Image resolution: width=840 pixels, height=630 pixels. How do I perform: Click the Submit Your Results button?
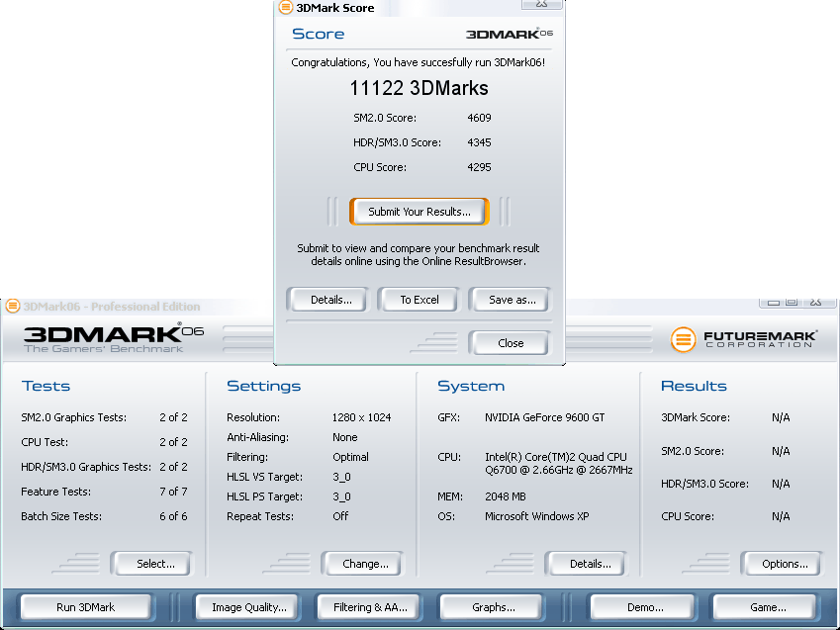(x=419, y=212)
